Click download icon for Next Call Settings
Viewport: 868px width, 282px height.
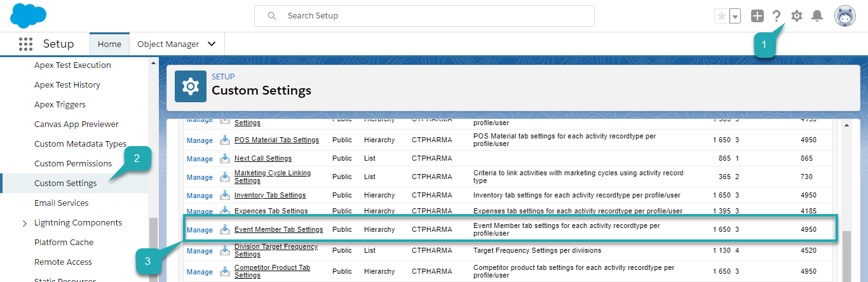225,159
